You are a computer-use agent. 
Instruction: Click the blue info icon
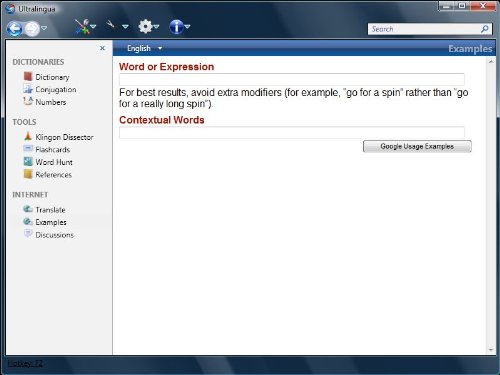(176, 27)
